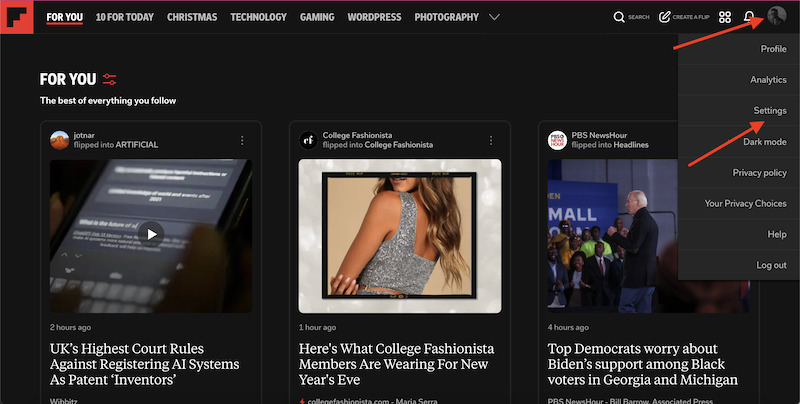Viewport: 800px width, 404px height.
Task: Open For You feed customize sliders icon
Action: click(x=109, y=79)
